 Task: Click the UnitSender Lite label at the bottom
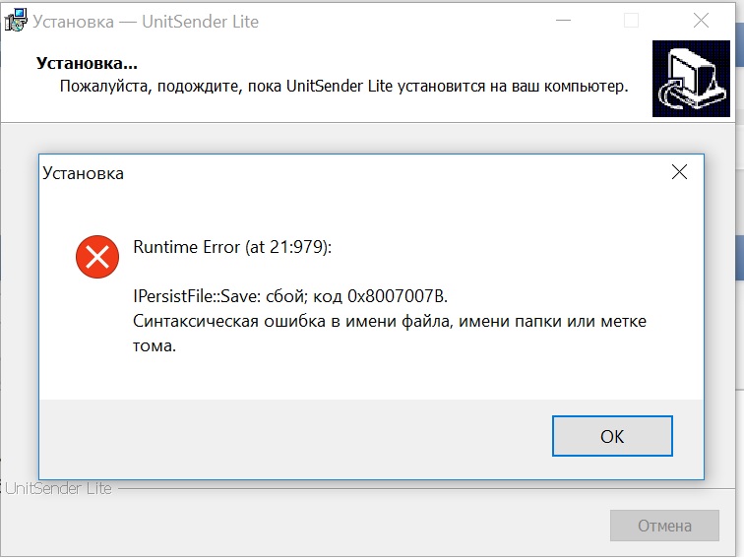pos(57,488)
